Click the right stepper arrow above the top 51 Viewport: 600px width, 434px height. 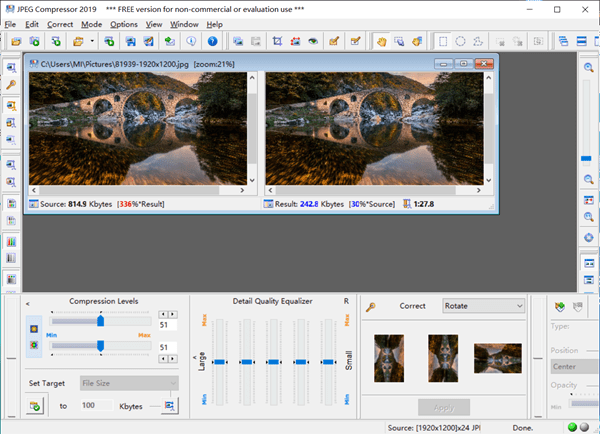[173, 314]
